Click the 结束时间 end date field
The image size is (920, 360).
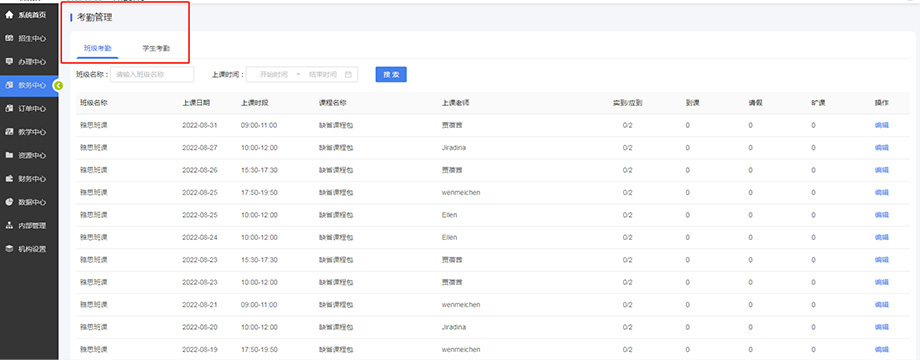[323, 74]
